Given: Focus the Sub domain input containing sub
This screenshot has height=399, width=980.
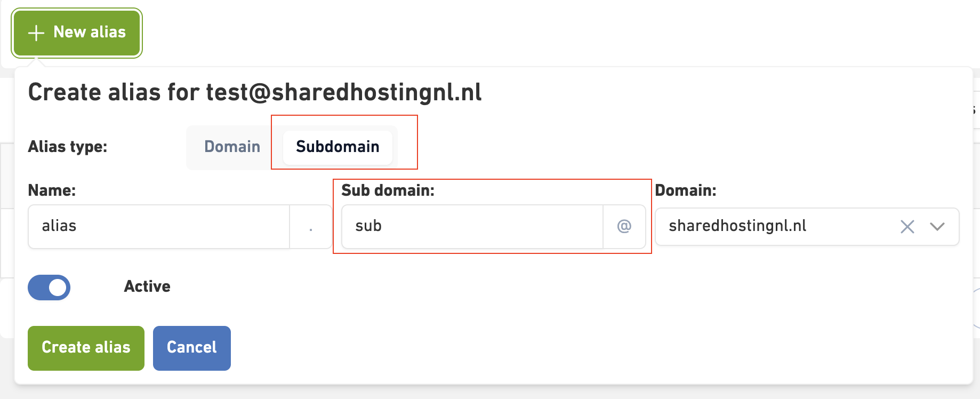Looking at the screenshot, I should point(472,226).
